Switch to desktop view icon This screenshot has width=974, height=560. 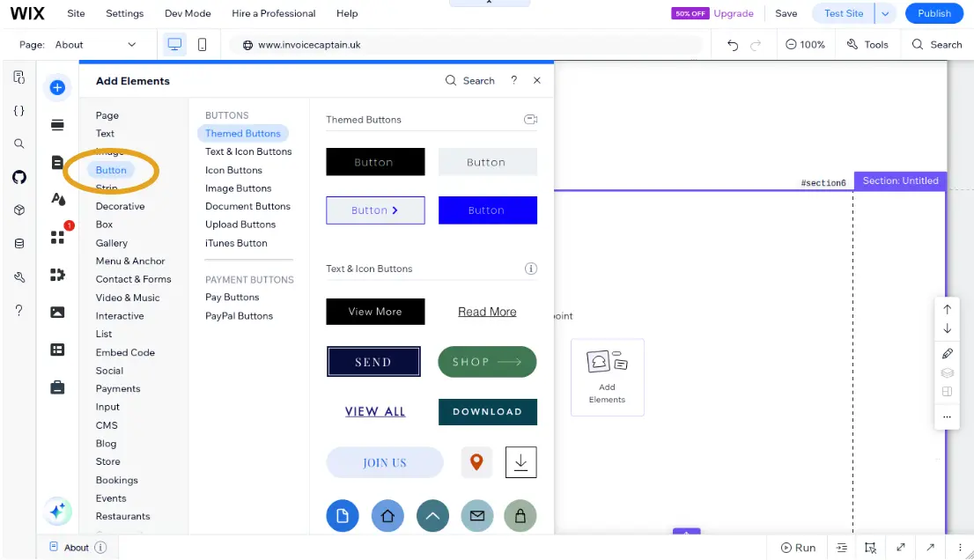[174, 45]
